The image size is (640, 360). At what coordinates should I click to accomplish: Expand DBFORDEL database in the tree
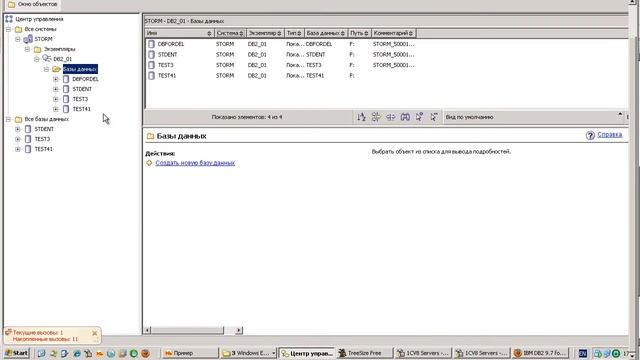[x=56, y=79]
